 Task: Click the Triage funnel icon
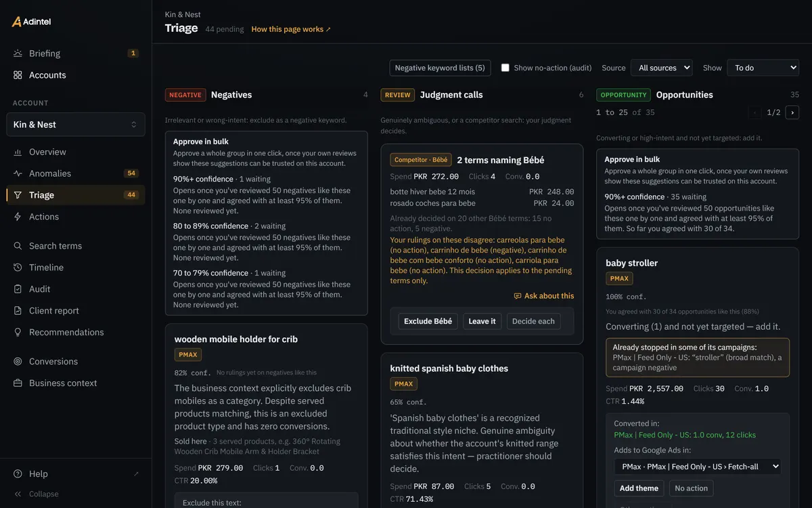click(x=18, y=195)
